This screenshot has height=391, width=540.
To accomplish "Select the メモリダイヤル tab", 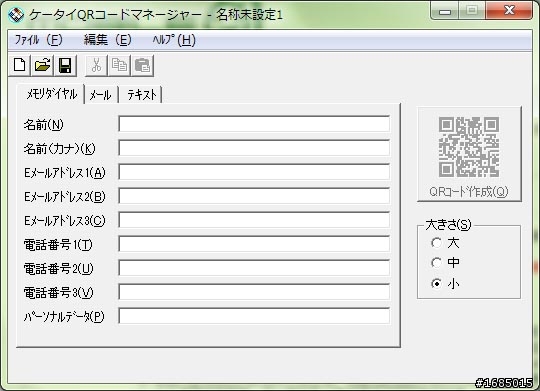I will tap(51, 94).
